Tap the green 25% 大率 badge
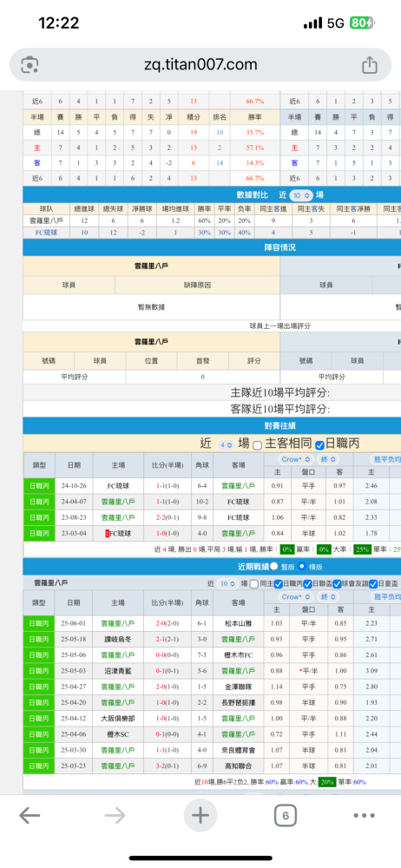The width and height of the screenshot is (401, 868). tap(362, 549)
